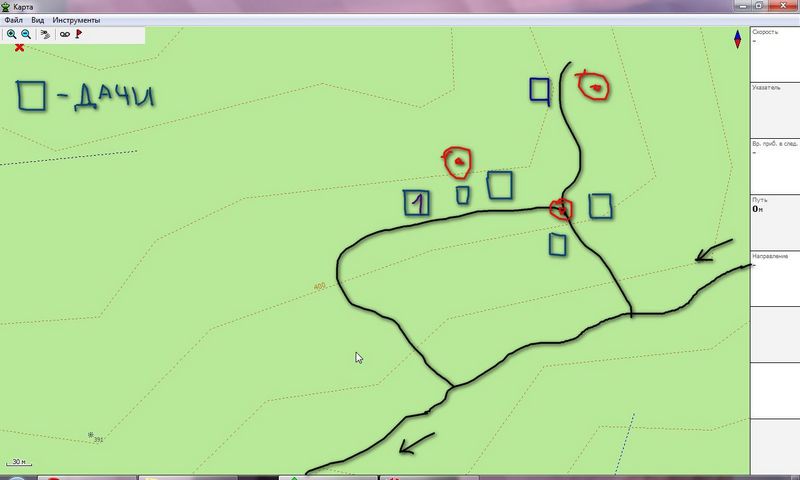Select the Скорость data panel
Screen dimensions: 800x480
pos(775,55)
